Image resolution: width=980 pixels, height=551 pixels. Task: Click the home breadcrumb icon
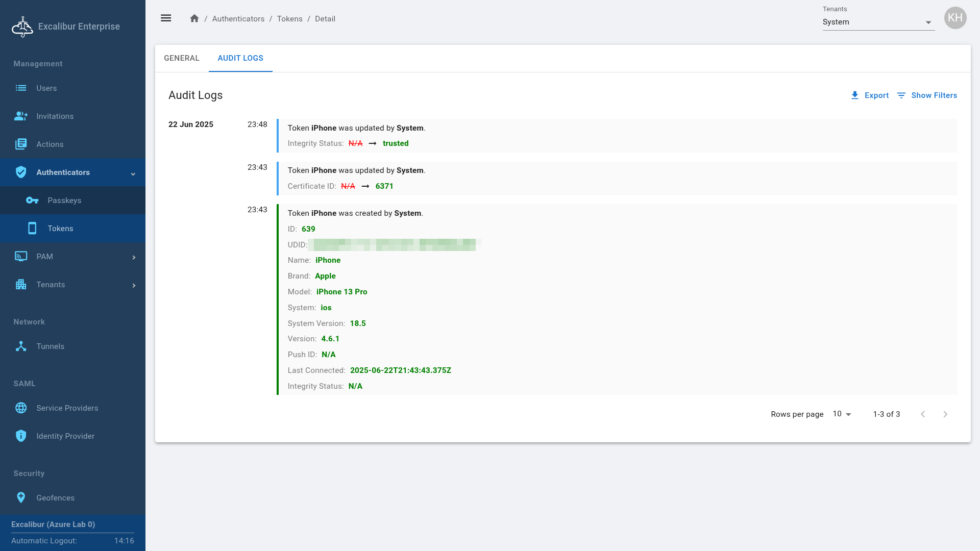coord(194,18)
